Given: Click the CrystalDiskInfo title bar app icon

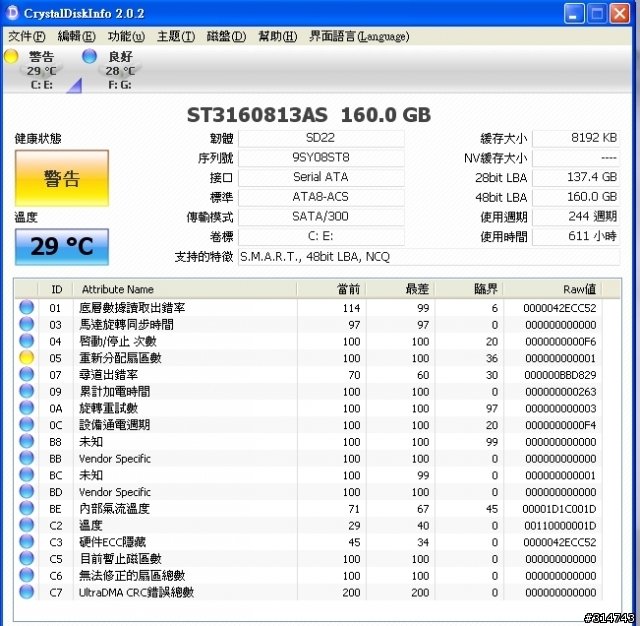Looking at the screenshot, I should tap(12, 13).
